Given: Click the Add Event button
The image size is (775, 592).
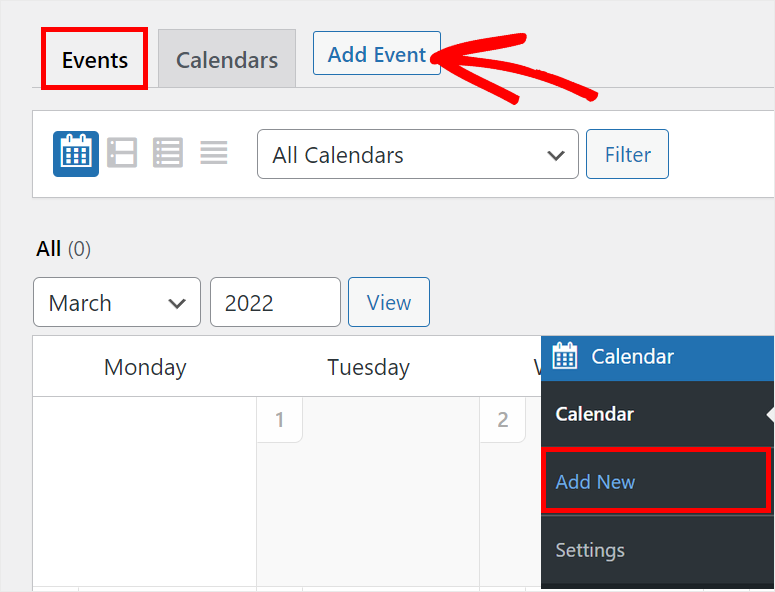Looking at the screenshot, I should [377, 54].
